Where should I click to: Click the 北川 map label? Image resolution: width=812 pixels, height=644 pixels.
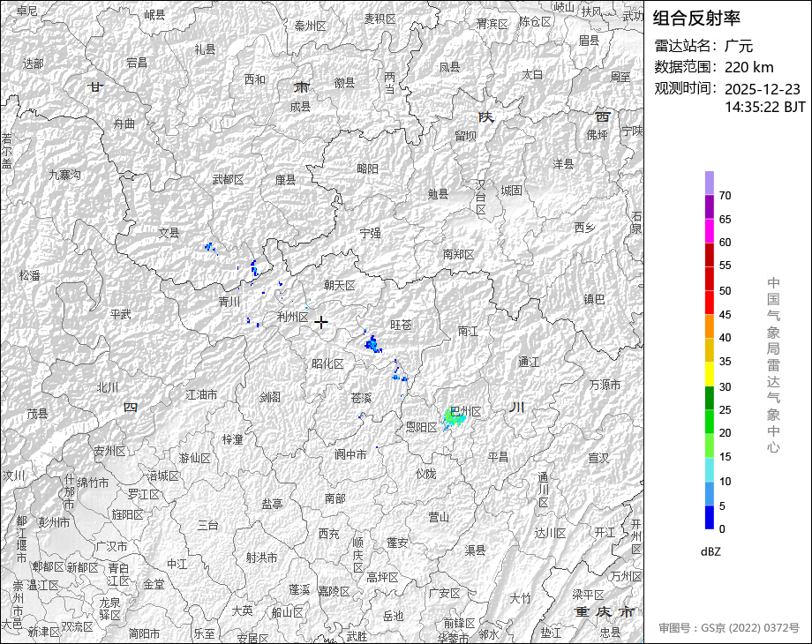pyautogui.click(x=108, y=387)
